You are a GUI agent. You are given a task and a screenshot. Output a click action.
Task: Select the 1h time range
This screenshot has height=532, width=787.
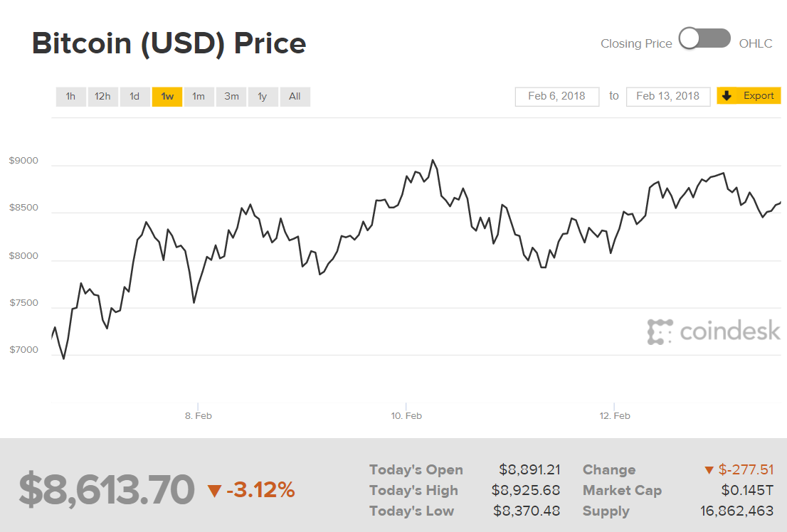[x=70, y=96]
